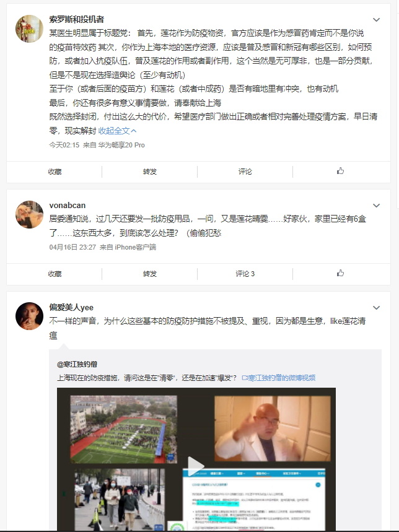
Task: Click 收藏 under 索罗斯和投机者 post
Action: tap(55, 172)
